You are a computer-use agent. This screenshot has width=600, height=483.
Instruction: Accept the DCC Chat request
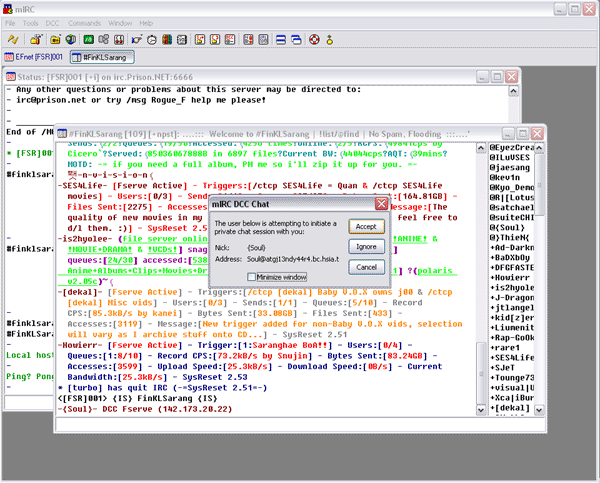[x=365, y=227]
